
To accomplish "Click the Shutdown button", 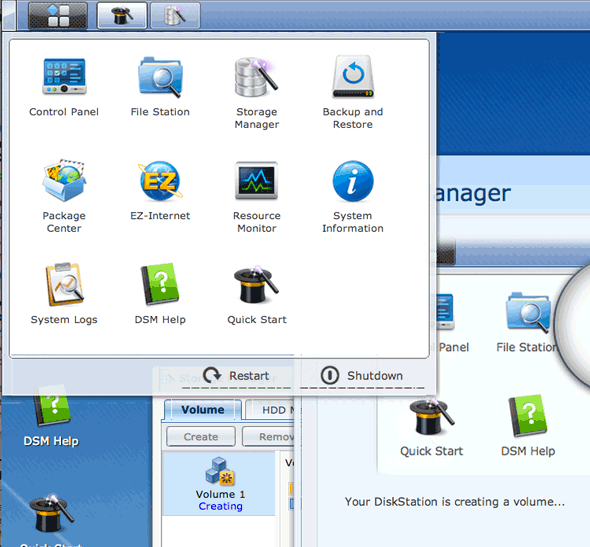I will [x=362, y=375].
